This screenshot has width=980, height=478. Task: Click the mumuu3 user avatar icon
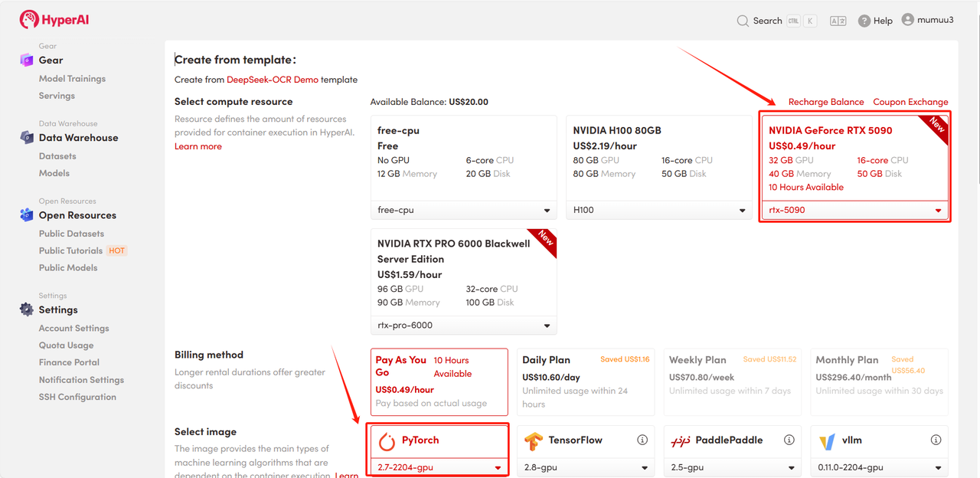pyautogui.click(x=908, y=20)
